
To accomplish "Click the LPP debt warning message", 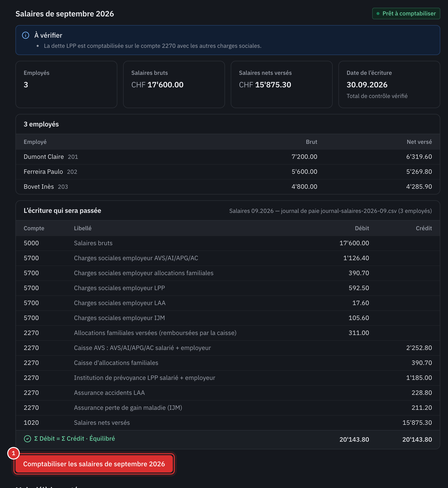I will (x=153, y=46).
